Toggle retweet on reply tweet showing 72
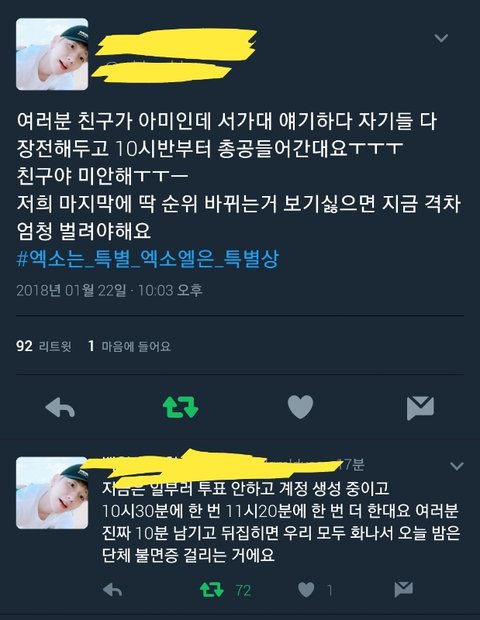 click(212, 590)
